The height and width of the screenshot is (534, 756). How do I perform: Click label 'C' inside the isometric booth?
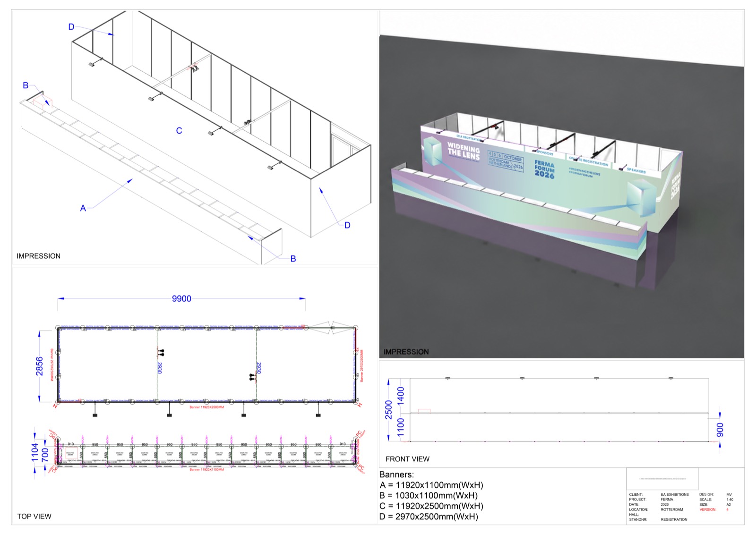[x=179, y=131]
